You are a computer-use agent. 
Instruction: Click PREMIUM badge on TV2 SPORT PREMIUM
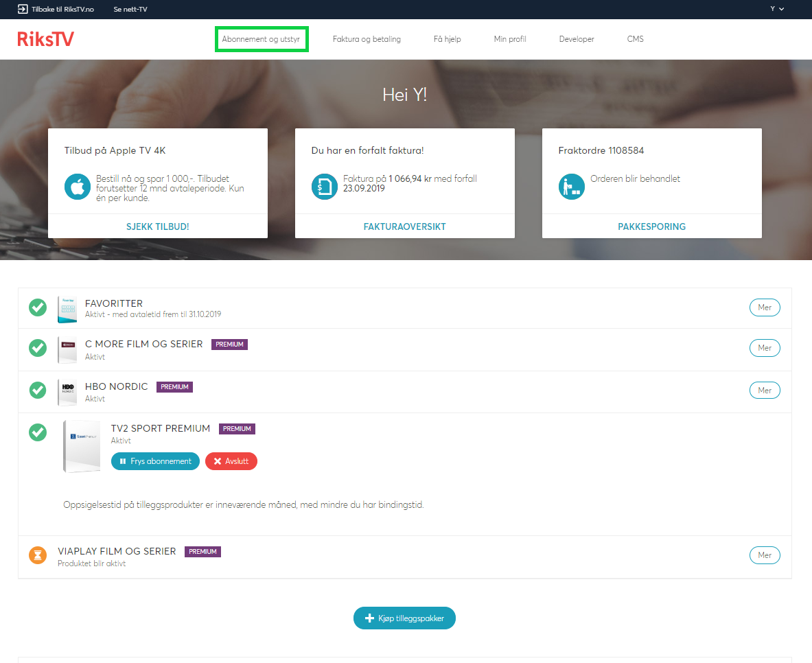[x=237, y=429]
